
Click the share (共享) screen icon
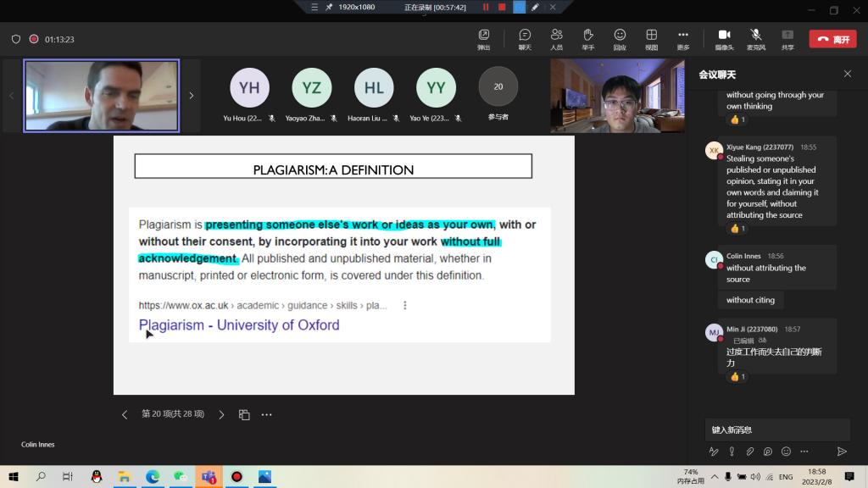coord(787,38)
